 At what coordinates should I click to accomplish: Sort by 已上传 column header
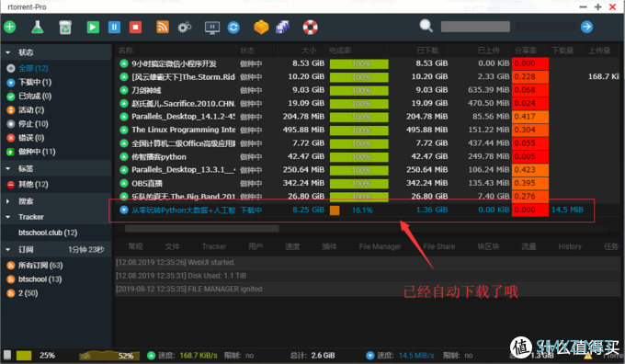[489, 51]
